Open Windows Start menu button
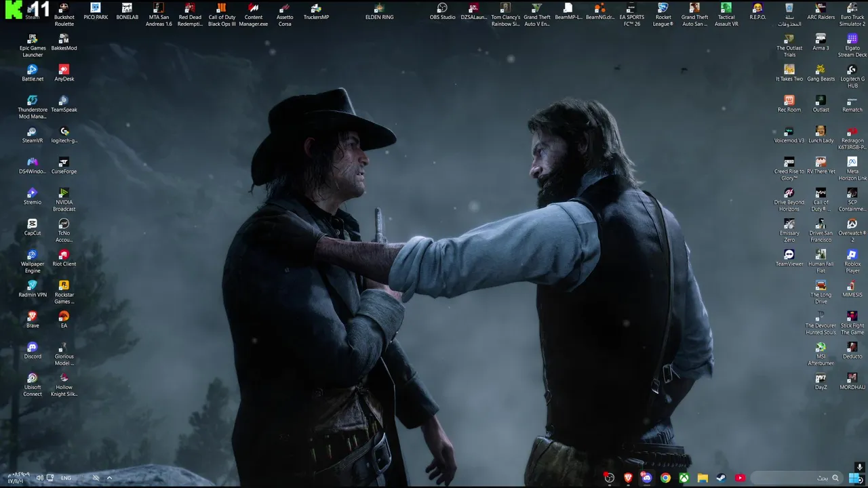868x488 pixels. pyautogui.click(x=855, y=478)
